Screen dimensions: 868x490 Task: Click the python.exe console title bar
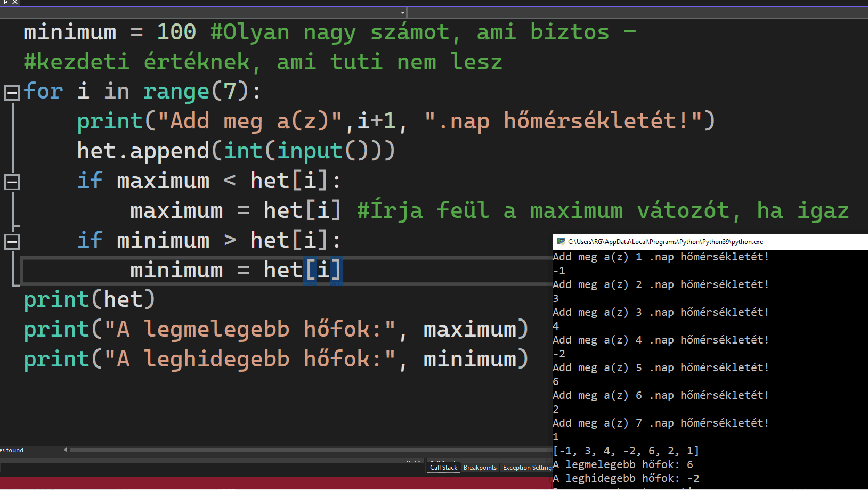point(693,241)
